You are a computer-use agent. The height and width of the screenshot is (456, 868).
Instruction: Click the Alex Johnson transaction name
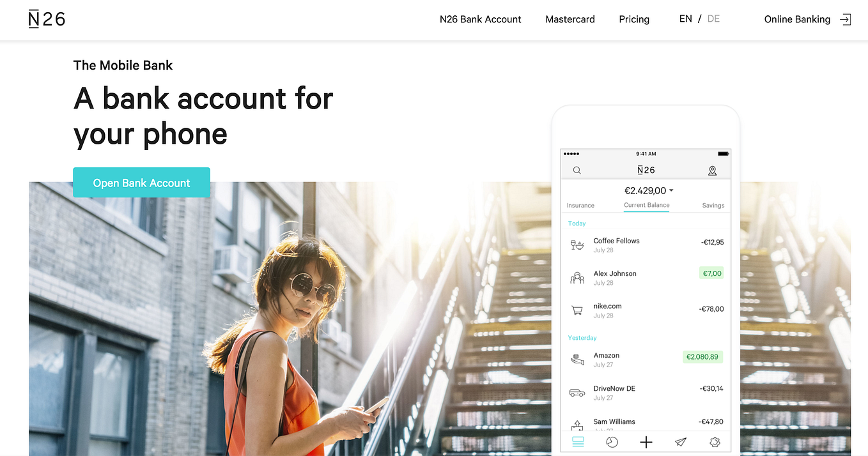[x=615, y=273]
